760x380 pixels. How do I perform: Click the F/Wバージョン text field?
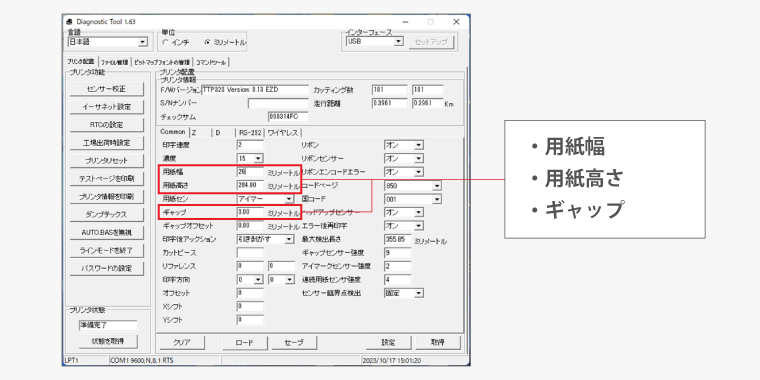[x=255, y=90]
